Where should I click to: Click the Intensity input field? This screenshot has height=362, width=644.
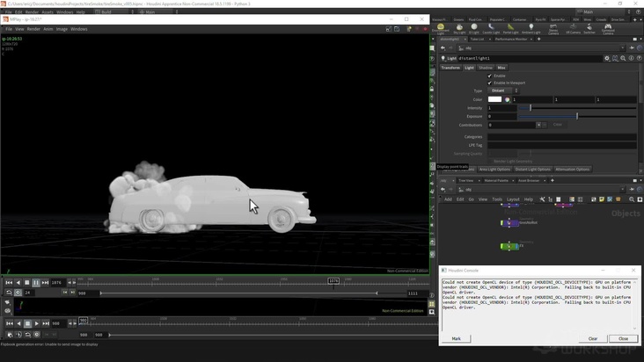coord(501,108)
